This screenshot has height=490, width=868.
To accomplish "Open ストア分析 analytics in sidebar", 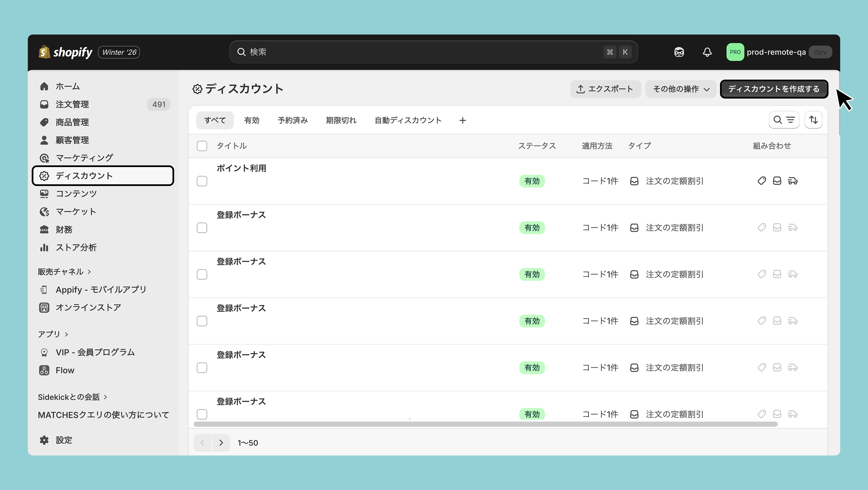I will [76, 248].
